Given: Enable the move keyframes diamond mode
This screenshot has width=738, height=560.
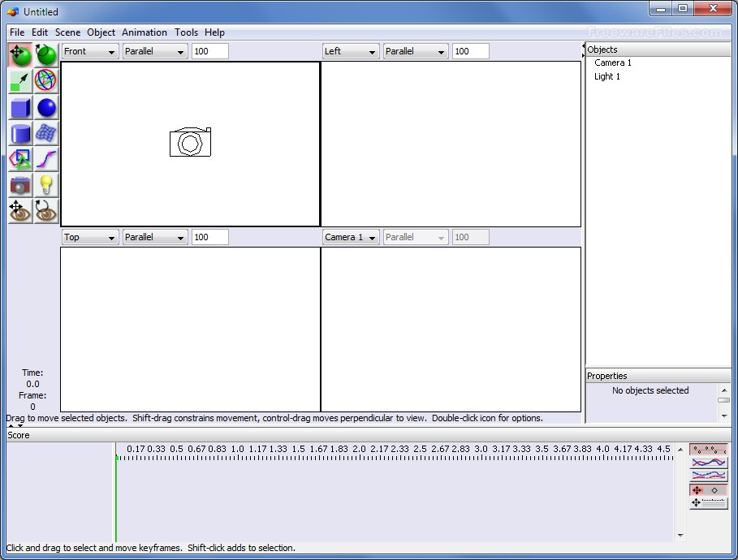Looking at the screenshot, I should point(708,490).
